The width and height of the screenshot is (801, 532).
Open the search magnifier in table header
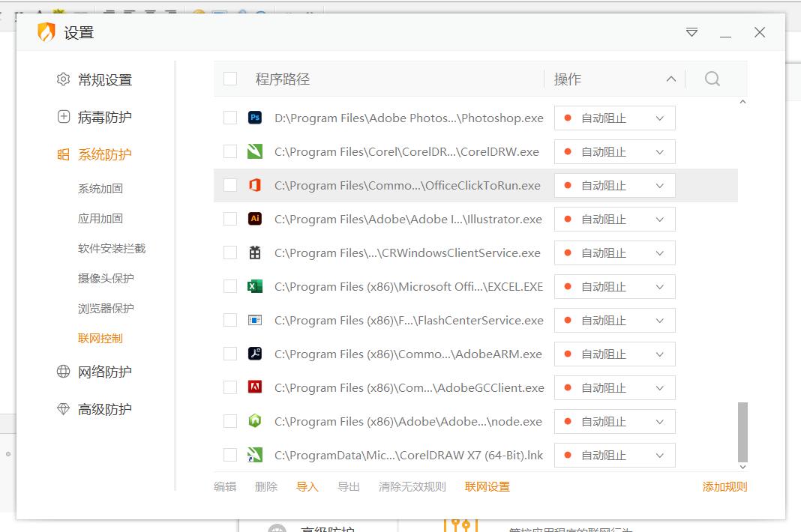coord(712,79)
